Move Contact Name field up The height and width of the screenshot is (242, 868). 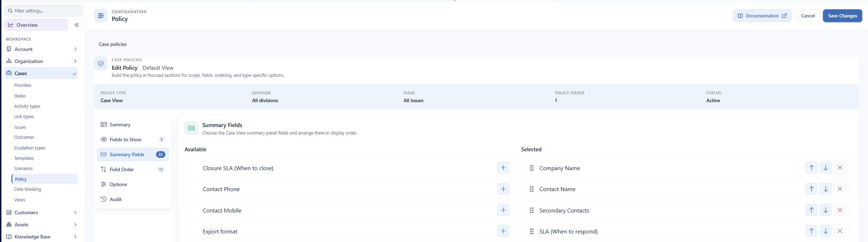coord(811,189)
